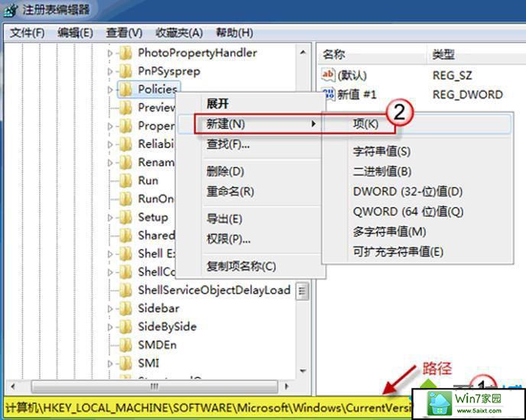Click the Policies folder icon
526x420 pixels.
pyautogui.click(x=125, y=89)
